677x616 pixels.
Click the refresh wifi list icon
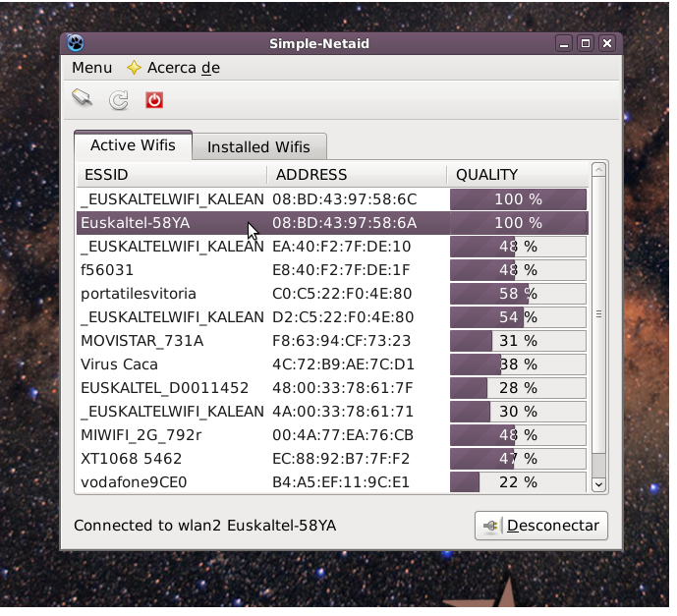(x=118, y=99)
